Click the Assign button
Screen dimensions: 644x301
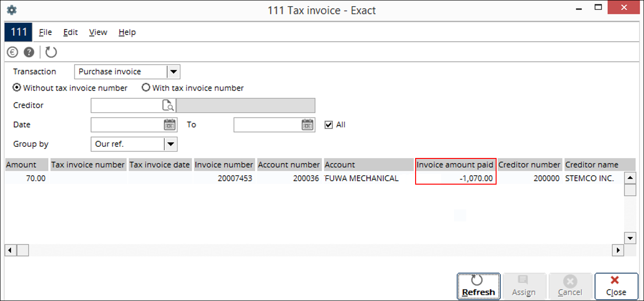(524, 287)
